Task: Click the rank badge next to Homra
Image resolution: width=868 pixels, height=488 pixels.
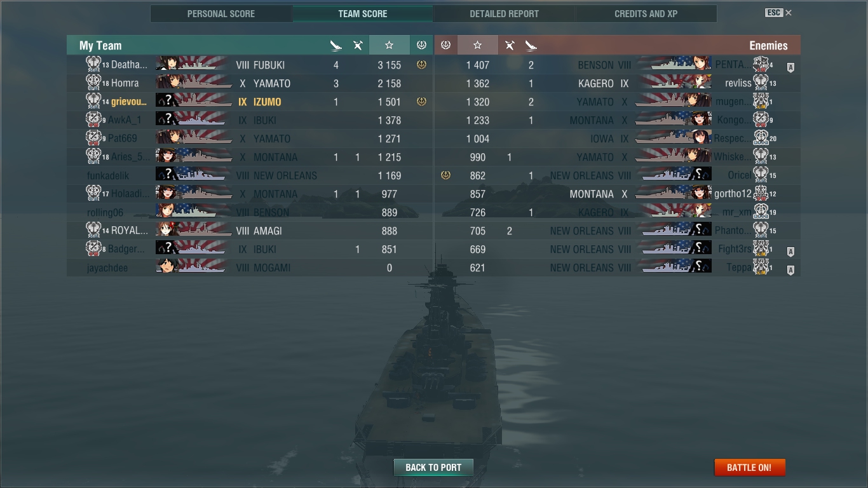Action: (93, 83)
